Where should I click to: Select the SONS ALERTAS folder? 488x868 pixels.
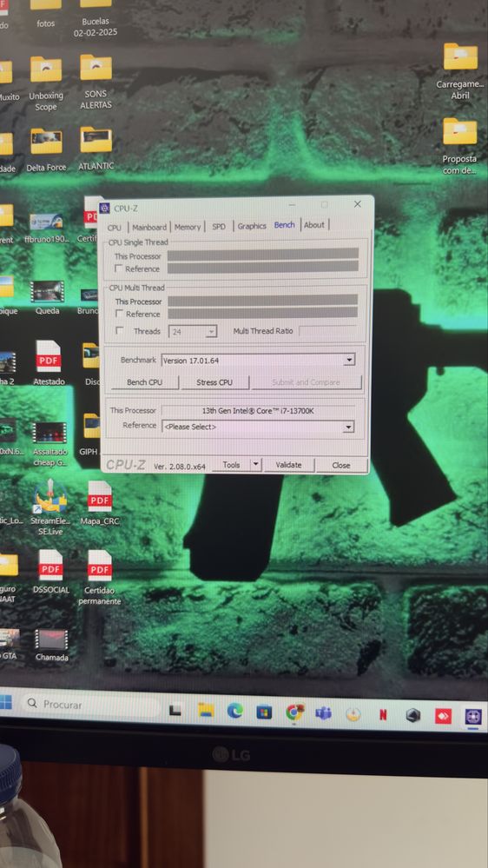96,82
